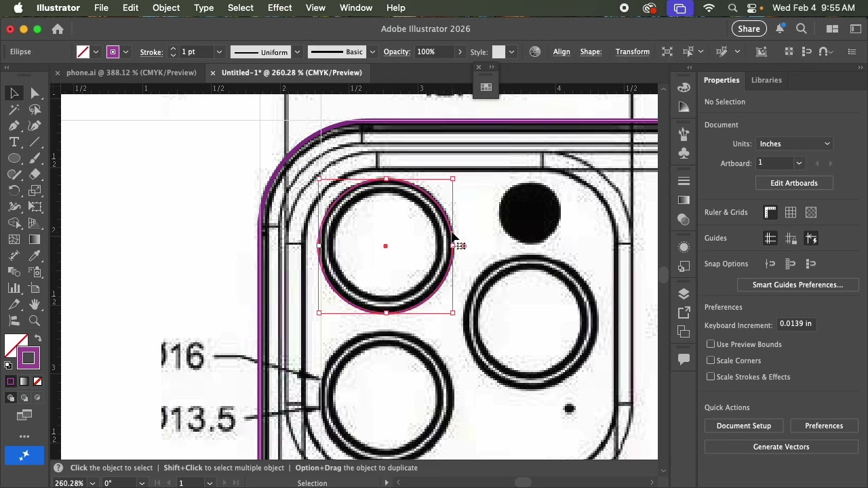Switch to the Libraries tab
The height and width of the screenshot is (488, 868).
click(766, 80)
